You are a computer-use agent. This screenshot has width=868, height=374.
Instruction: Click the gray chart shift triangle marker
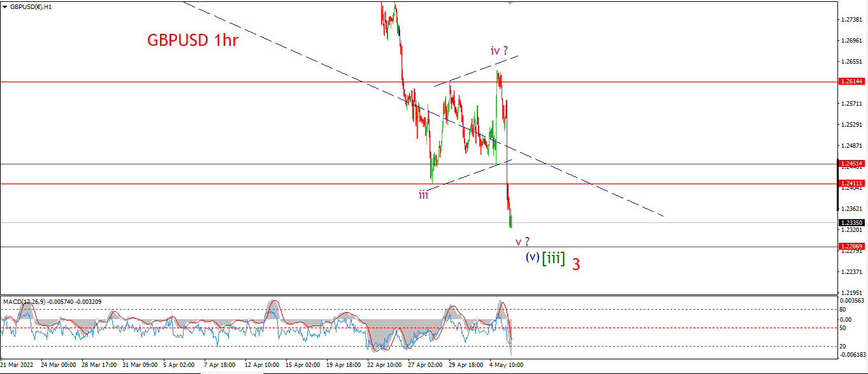point(510,3)
